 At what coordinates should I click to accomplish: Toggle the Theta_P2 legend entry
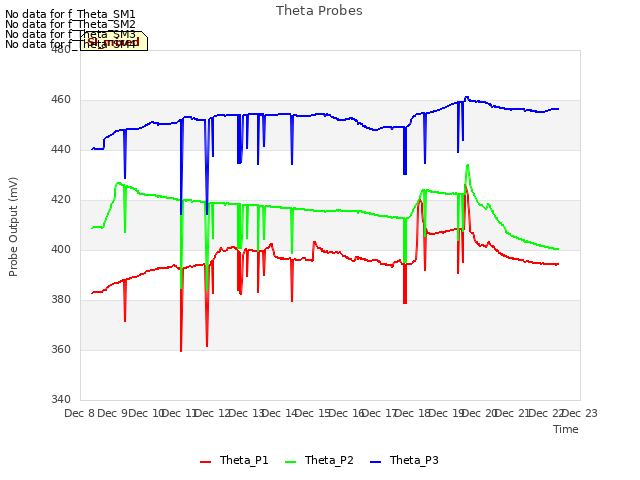(319, 460)
